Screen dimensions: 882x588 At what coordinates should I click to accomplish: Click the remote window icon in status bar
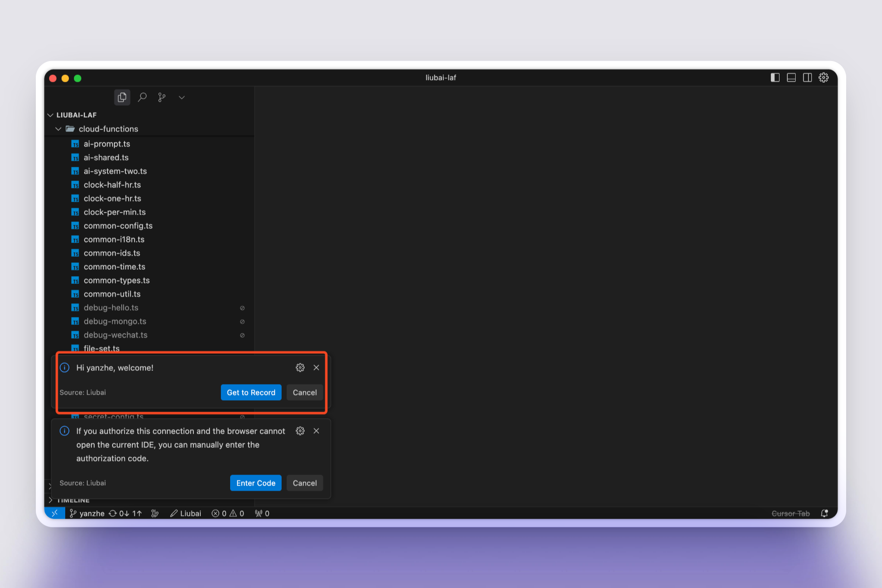click(55, 513)
